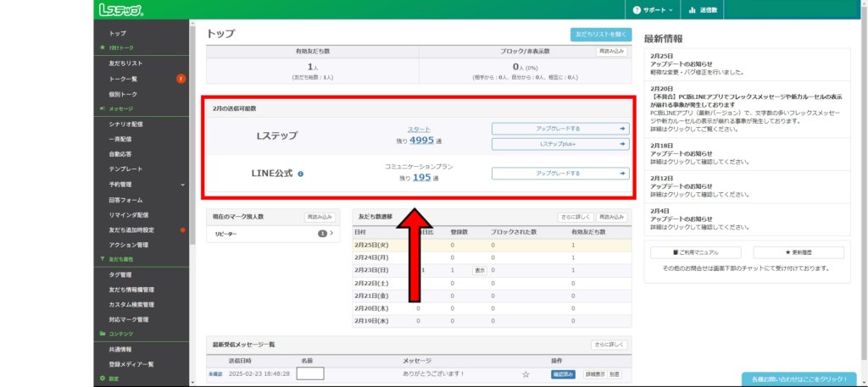Go to 回答フォーム in the sidebar
The width and height of the screenshot is (868, 387).
coord(124,199)
